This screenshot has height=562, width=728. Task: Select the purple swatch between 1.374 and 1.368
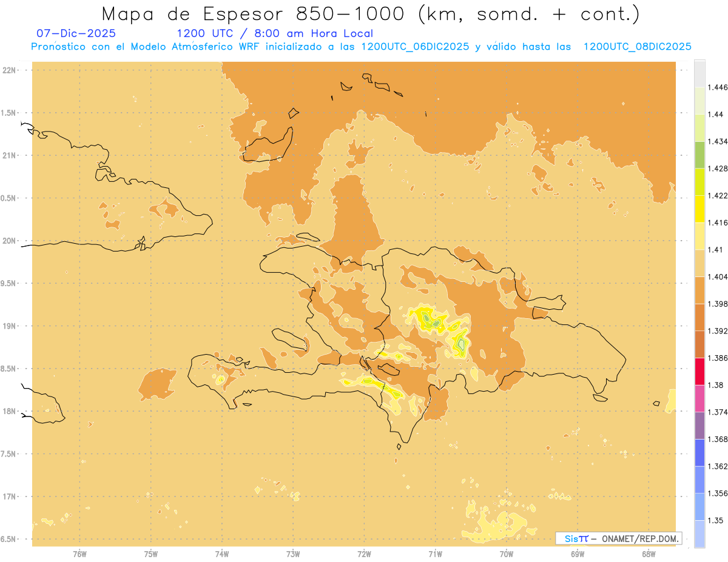click(699, 426)
